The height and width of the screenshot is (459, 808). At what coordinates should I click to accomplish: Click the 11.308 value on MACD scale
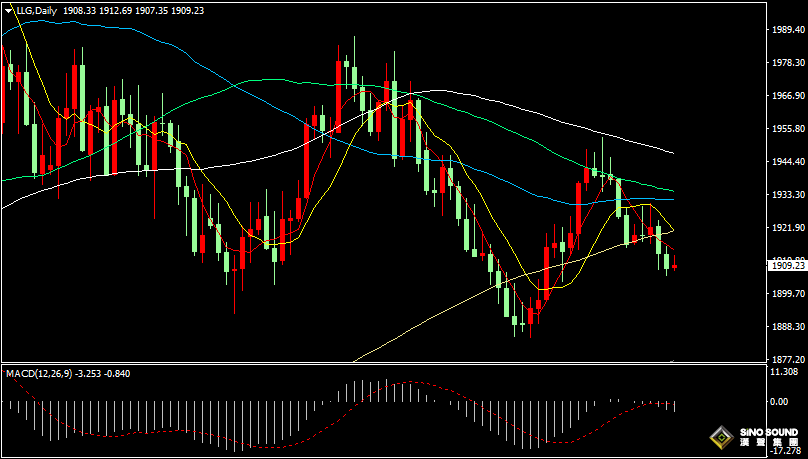pyautogui.click(x=784, y=372)
